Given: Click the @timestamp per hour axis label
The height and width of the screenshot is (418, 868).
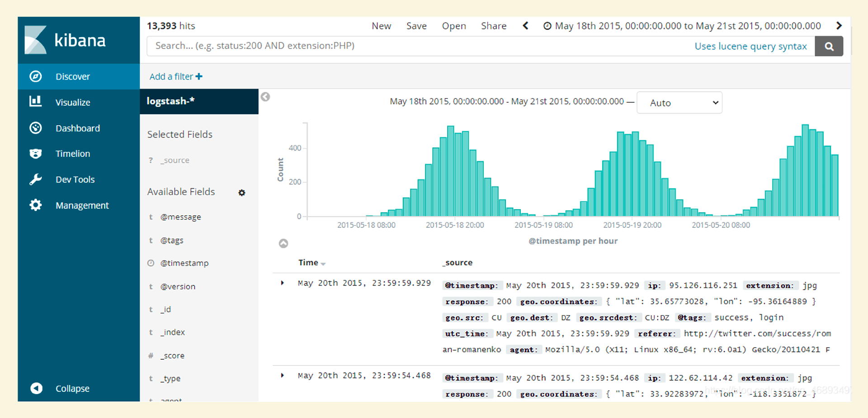Looking at the screenshot, I should pos(573,241).
